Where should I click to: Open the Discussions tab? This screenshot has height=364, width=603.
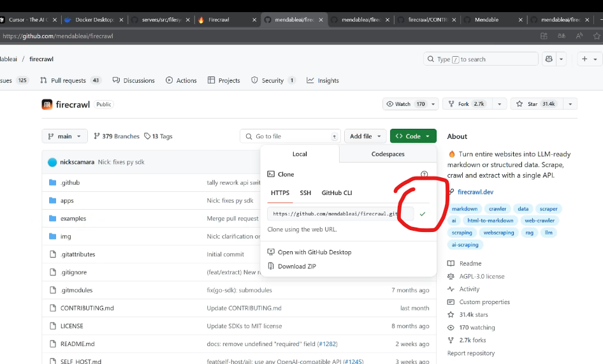click(x=133, y=80)
